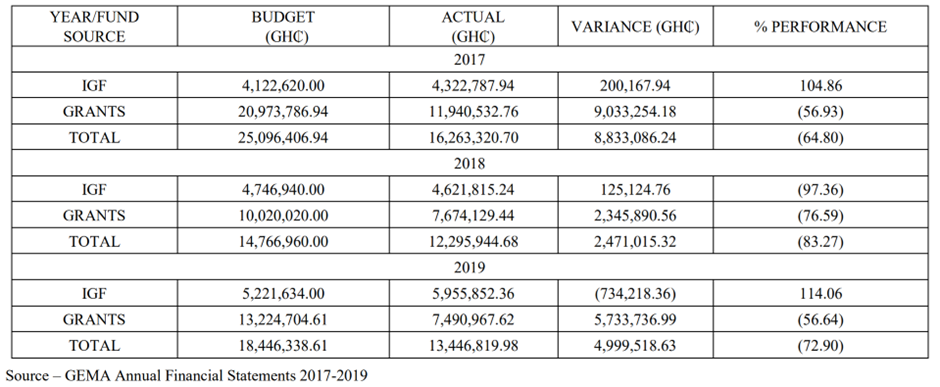This screenshot has width=940, height=387.
Task: Select the 2019 GRANTS budget 13,224,704.61
Action: pyautogui.click(x=283, y=319)
